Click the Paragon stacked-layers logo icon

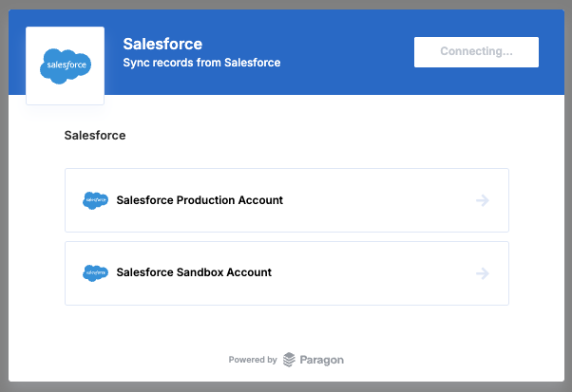(x=289, y=360)
